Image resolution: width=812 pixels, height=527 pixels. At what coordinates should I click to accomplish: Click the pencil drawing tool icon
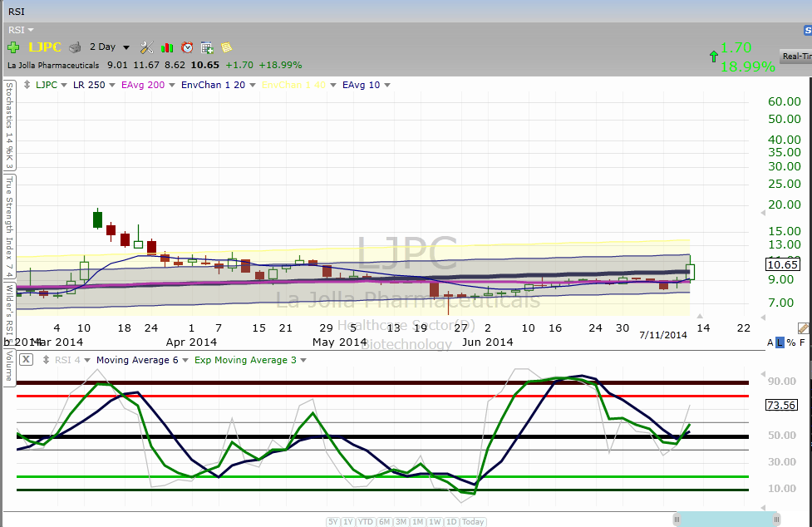(803, 329)
